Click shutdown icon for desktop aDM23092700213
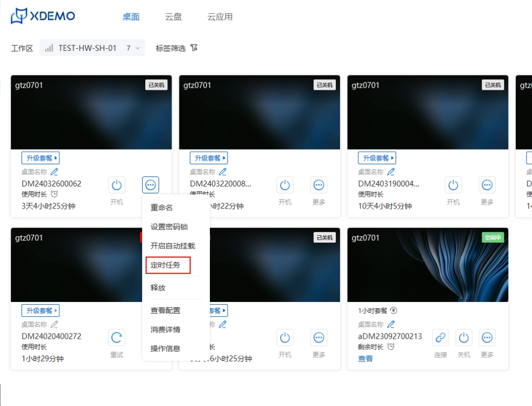The image size is (532, 406). (464, 338)
